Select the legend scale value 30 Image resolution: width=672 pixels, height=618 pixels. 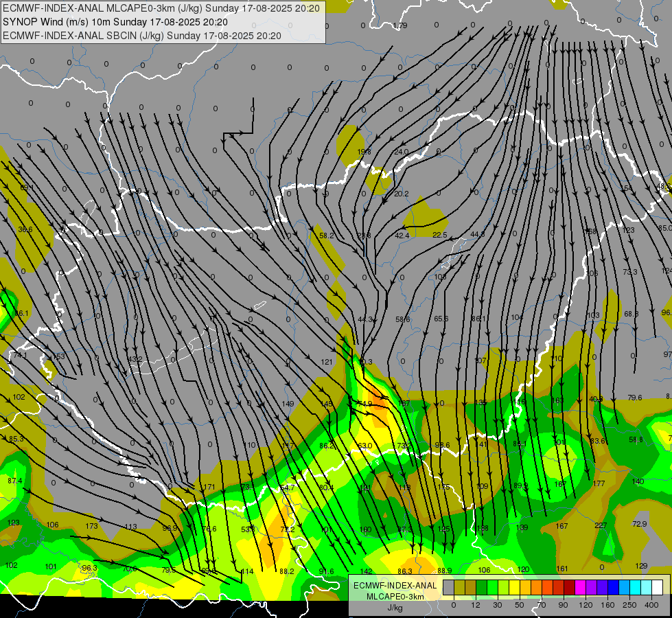pos(498,605)
